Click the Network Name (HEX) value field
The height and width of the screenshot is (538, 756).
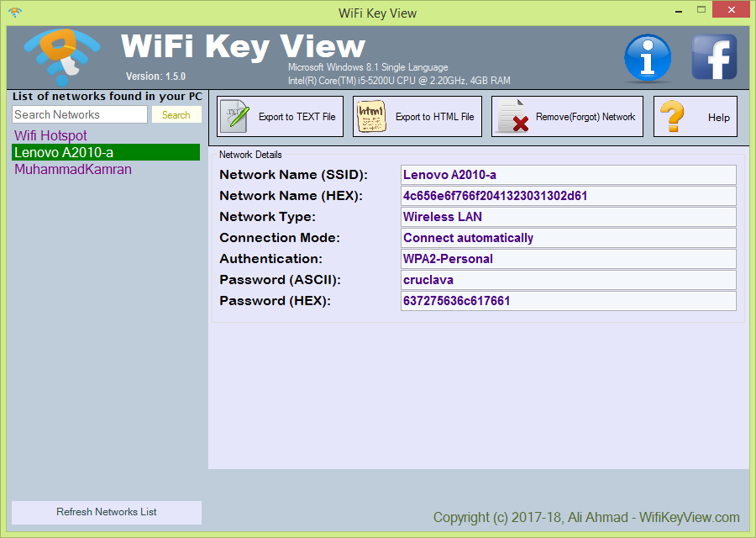pyautogui.click(x=569, y=196)
